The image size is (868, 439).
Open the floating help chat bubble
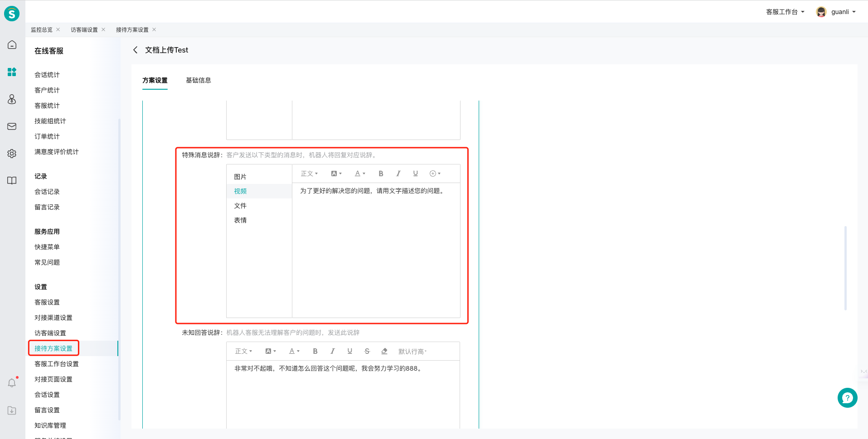tap(847, 398)
